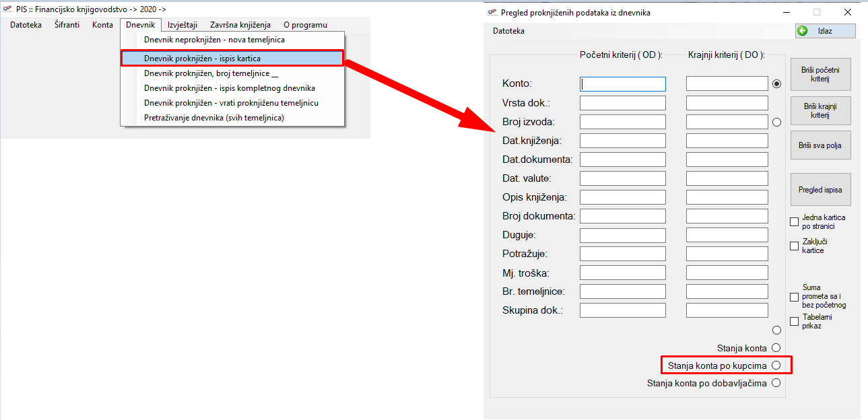
Task: Click the green arrow Izlaz icon
Action: (802, 31)
